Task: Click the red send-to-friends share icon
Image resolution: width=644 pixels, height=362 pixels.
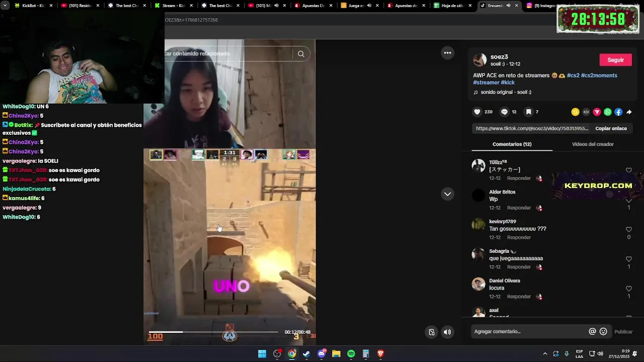Action: coord(597,112)
